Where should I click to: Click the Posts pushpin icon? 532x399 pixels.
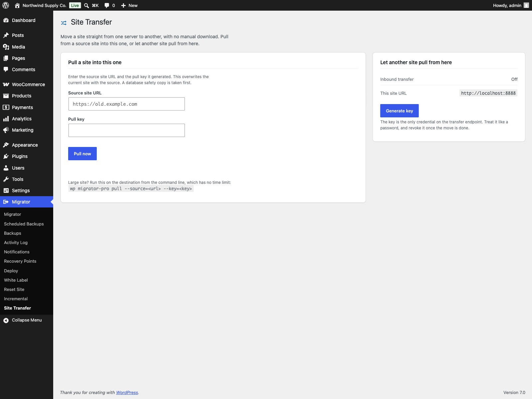point(6,35)
